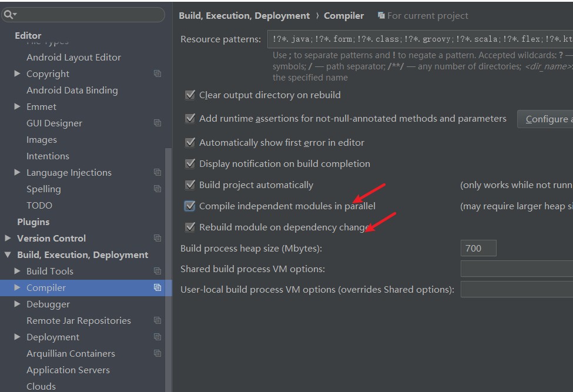Click the project-level icon beside GUI Designer

(158, 123)
